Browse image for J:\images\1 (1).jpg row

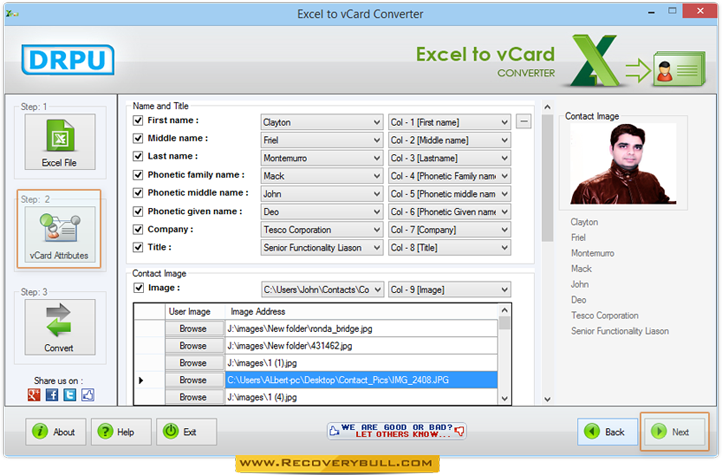click(x=194, y=363)
